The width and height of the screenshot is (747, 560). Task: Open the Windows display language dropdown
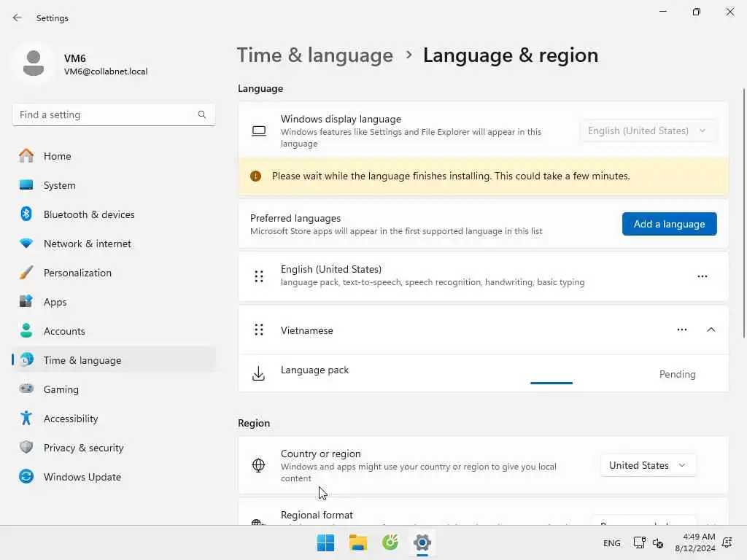[647, 131]
